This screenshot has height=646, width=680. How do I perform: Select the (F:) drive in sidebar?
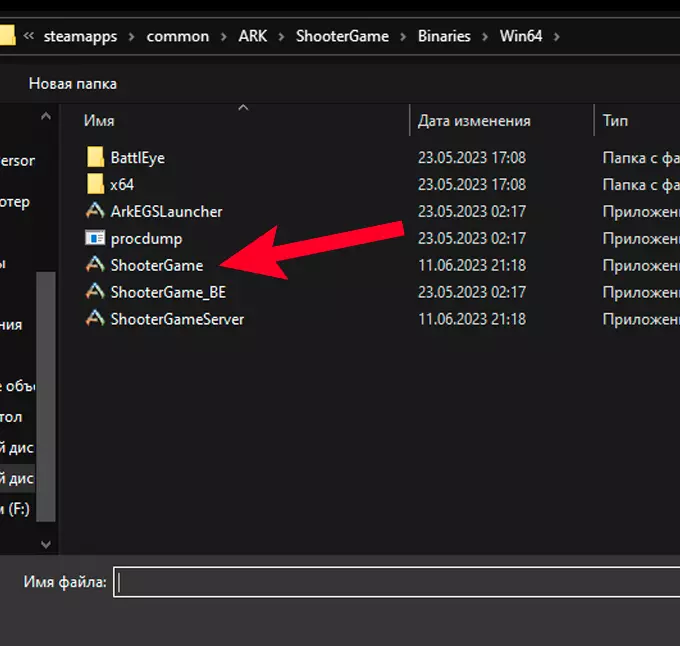(15, 509)
